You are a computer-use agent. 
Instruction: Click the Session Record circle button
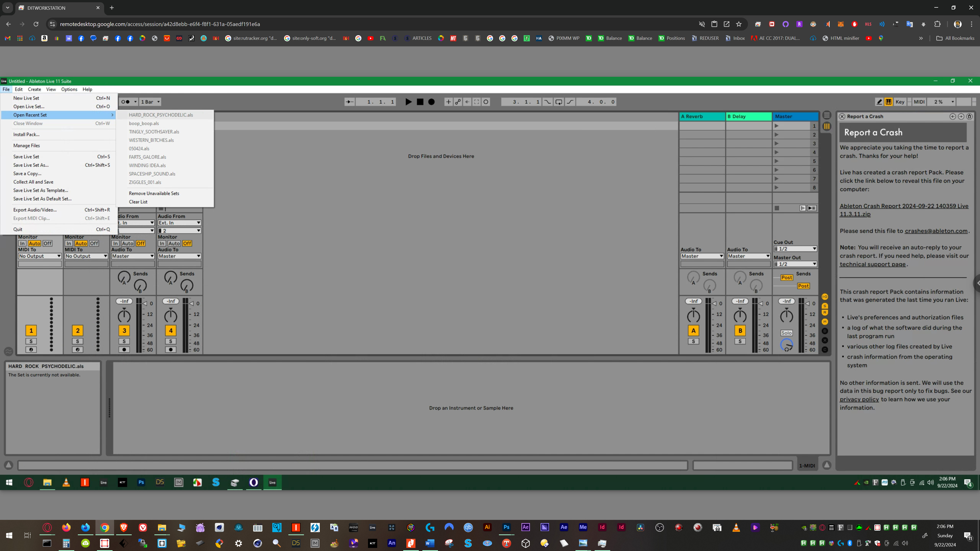(x=486, y=102)
